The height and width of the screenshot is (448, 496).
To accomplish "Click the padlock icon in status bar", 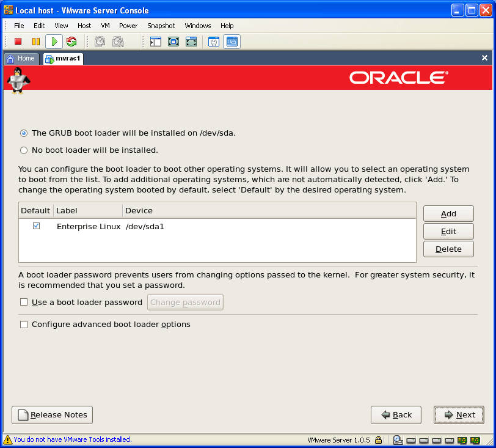I will tap(379, 439).
